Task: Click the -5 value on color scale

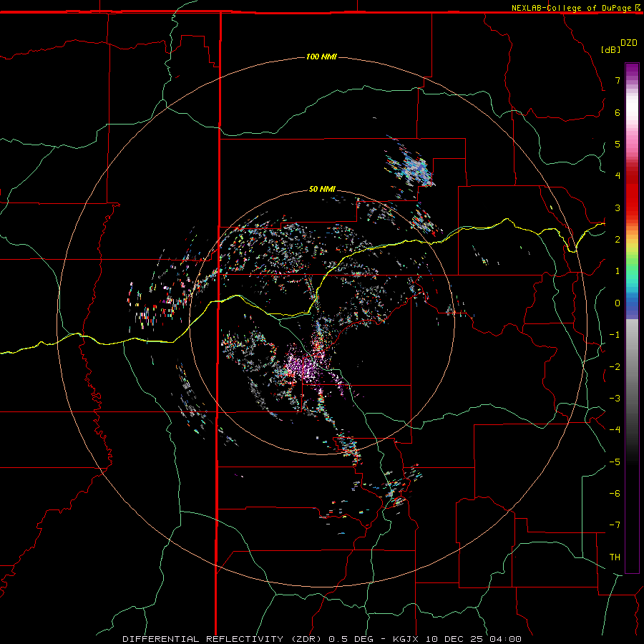Action: 615,462
